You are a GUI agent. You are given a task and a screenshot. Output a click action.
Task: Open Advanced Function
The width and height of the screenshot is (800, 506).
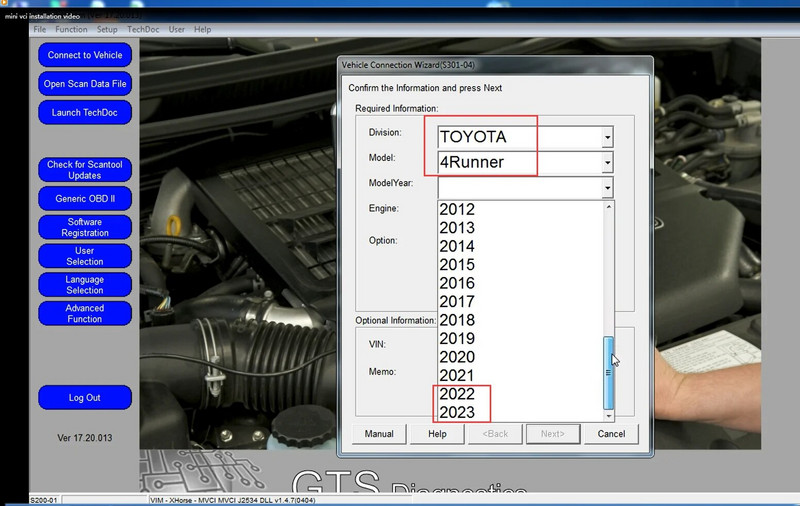pos(85,313)
